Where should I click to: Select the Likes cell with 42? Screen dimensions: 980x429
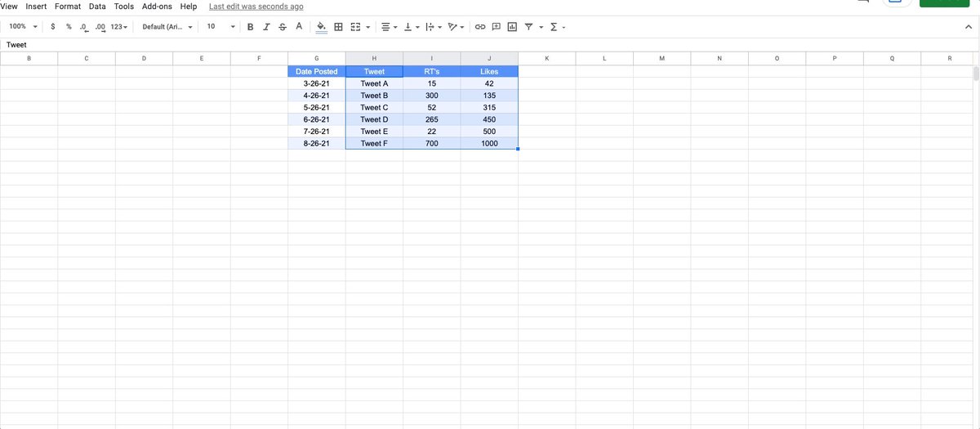point(489,83)
